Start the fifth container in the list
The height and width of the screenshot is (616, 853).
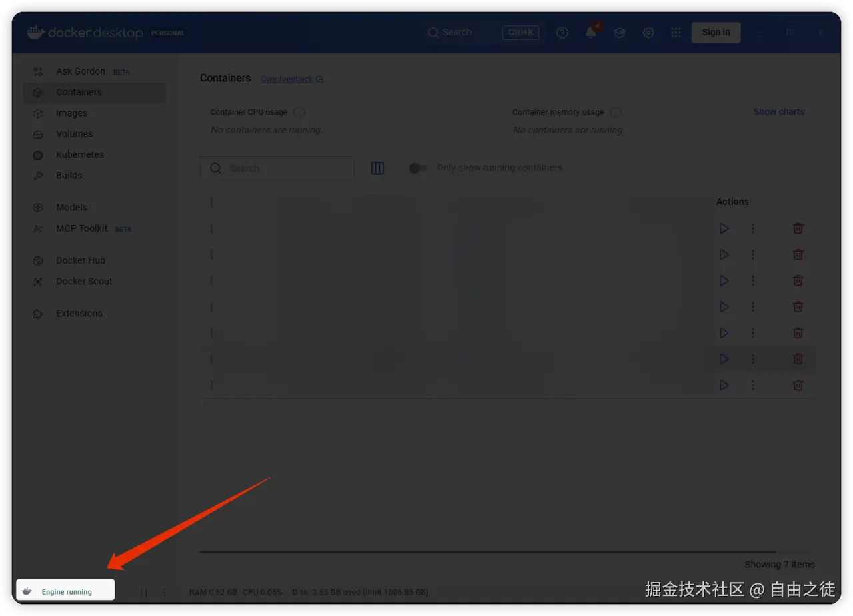tap(724, 333)
